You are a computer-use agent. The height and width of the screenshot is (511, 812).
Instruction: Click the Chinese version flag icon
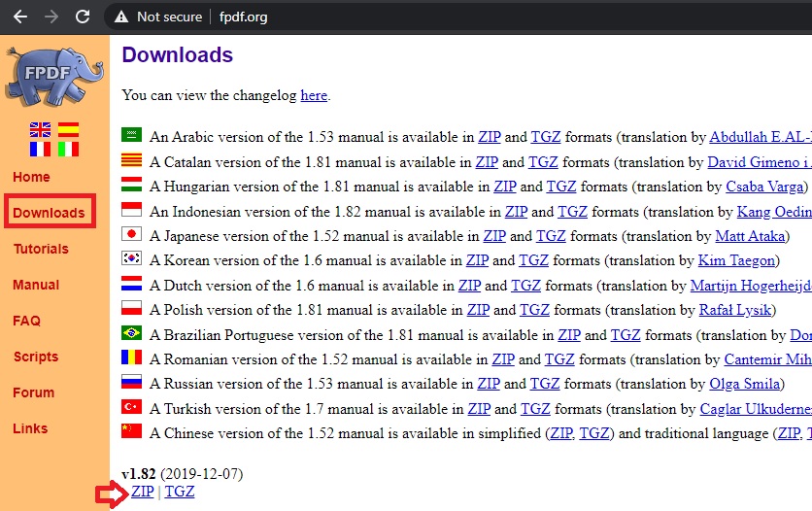click(131, 430)
